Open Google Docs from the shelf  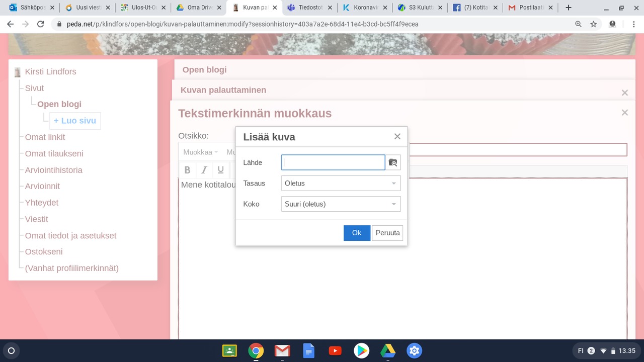pos(308,350)
